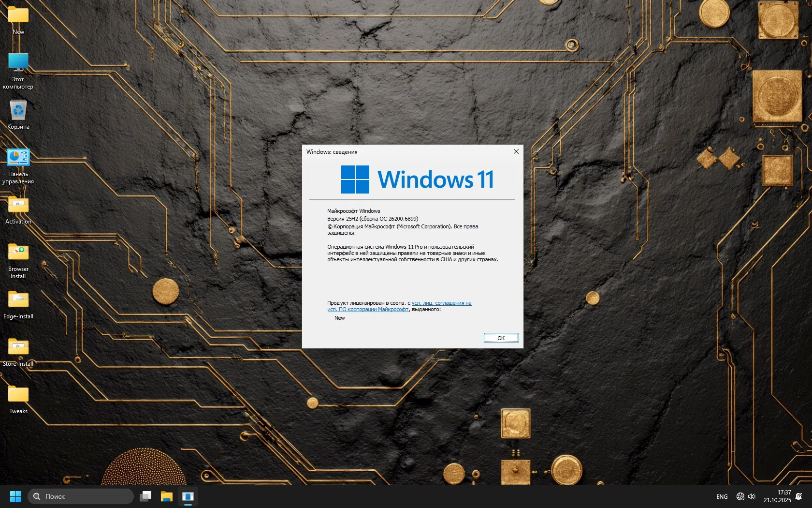
Task: Switch the ENG keyboard language indicator
Action: [x=721, y=496]
